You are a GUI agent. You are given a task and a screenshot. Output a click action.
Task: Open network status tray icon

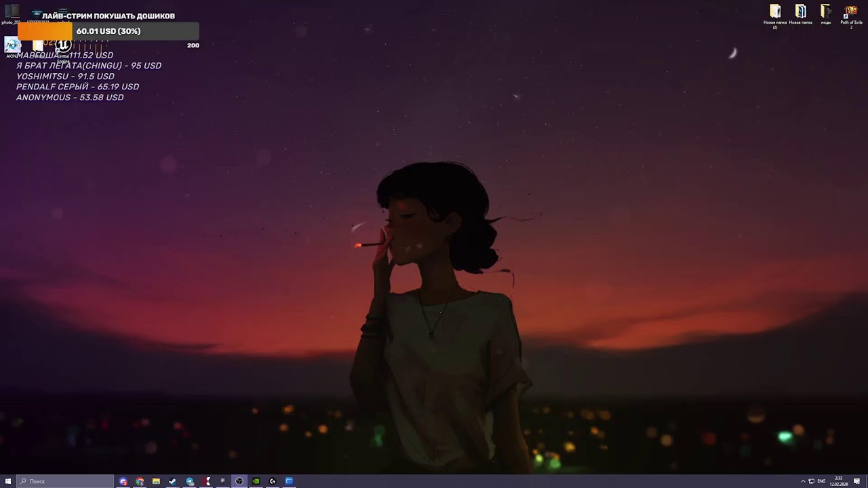click(812, 481)
